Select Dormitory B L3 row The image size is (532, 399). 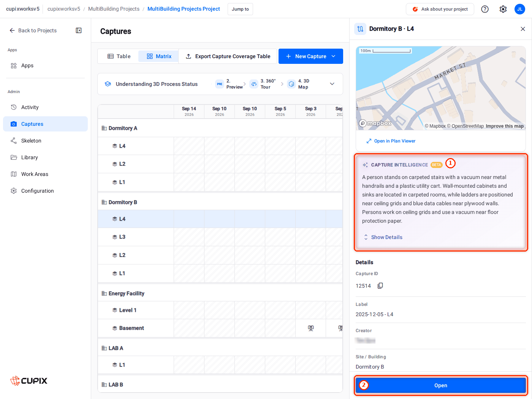220,237
